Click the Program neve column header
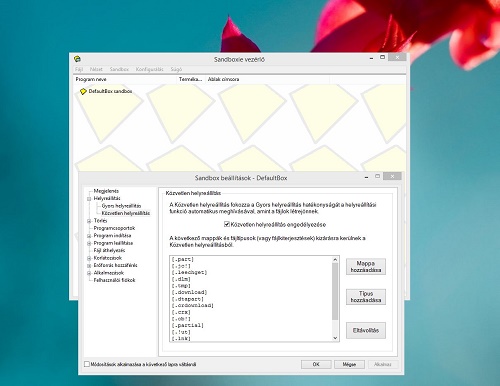 click(x=125, y=79)
